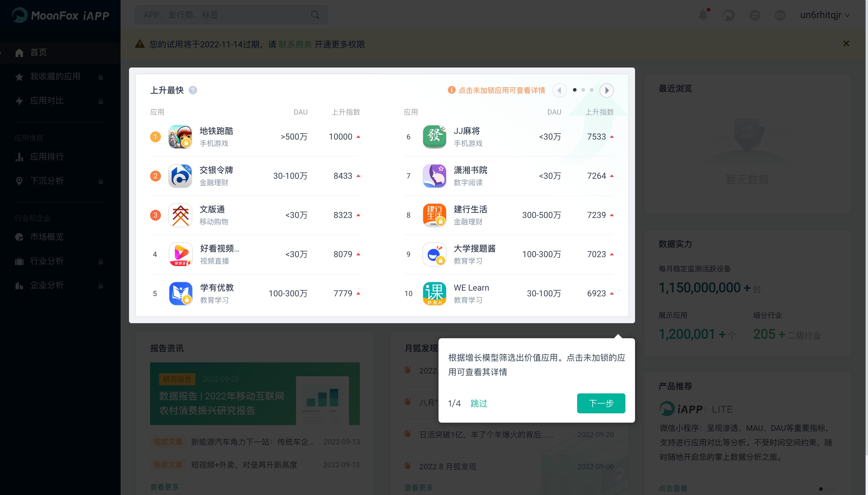Select the second carousel dot in 上升最快
The image size is (868, 495).
point(583,90)
